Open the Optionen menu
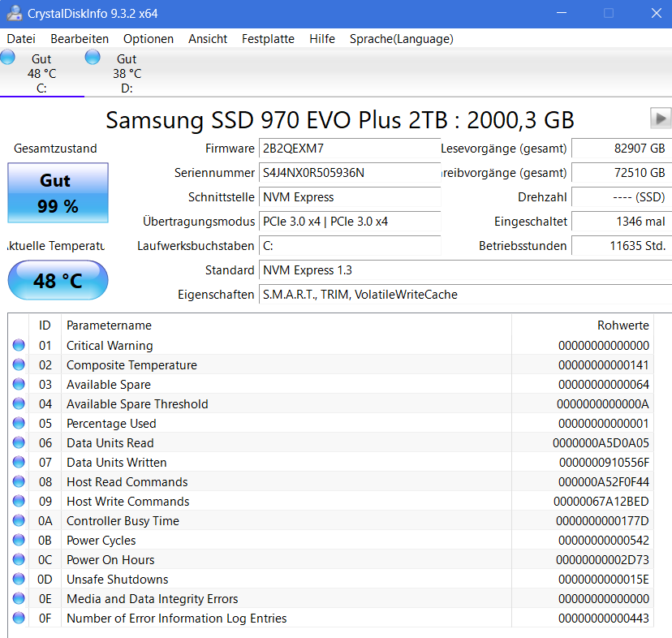Viewport: 672px width, 638px height. (x=149, y=39)
